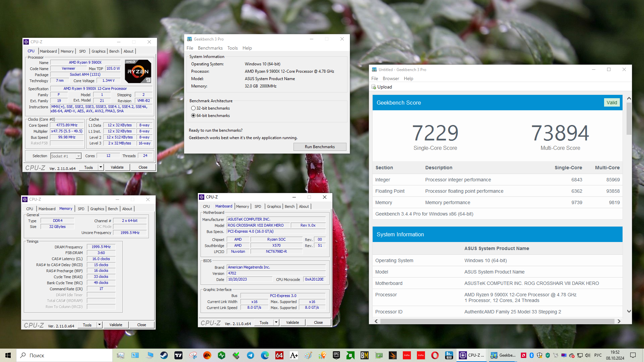
Task: Open the network tray icon
Action: [x=580, y=355]
